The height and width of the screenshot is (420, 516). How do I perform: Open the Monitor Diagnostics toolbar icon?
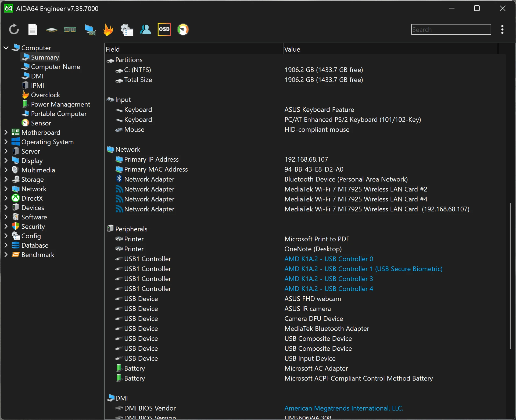90,30
